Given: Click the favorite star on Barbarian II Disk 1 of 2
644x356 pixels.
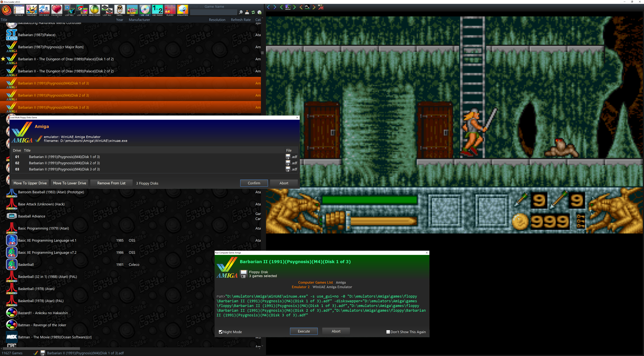Looking at the screenshot, I should (x=3, y=59).
